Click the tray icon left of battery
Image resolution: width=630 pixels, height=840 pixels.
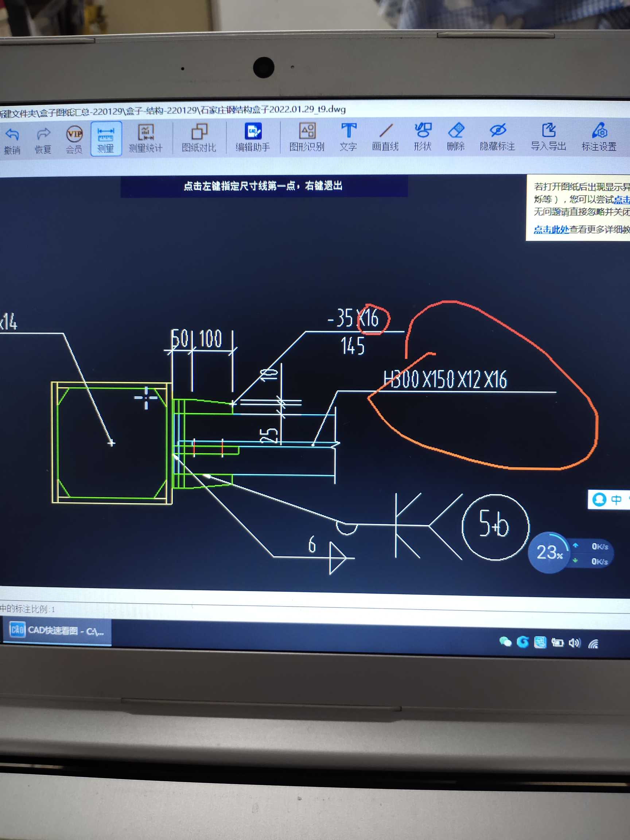[x=540, y=642]
